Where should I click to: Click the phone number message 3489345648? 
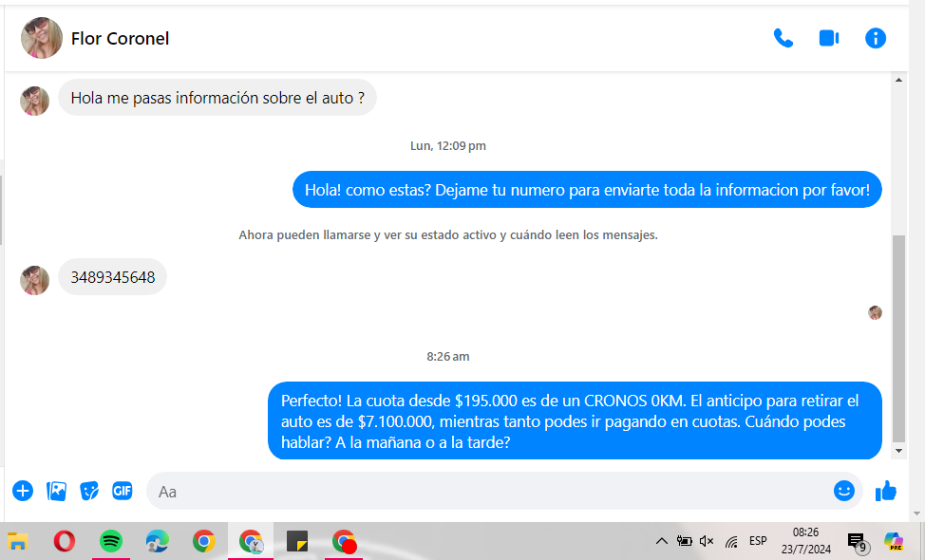tap(112, 277)
